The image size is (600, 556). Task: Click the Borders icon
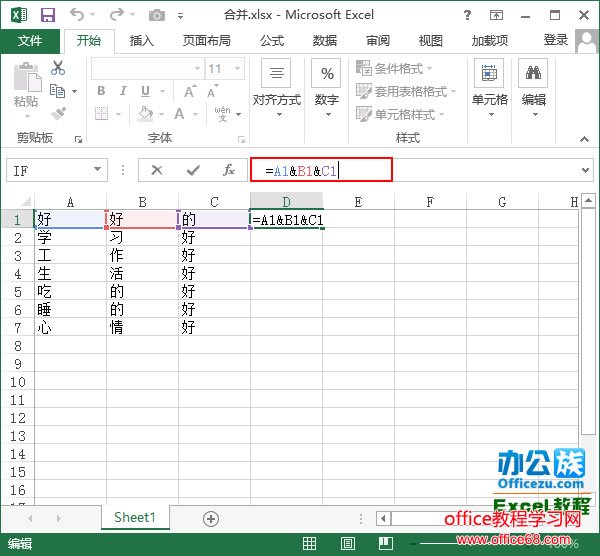(101, 114)
